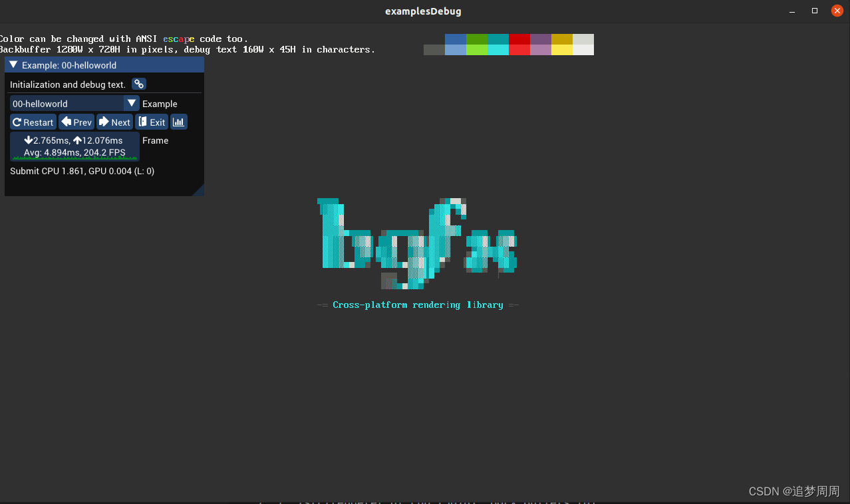Viewport: 850px width, 504px height.
Task: Click the "Submit CPU 1.861, GPU 0.004" text
Action: [x=82, y=172]
